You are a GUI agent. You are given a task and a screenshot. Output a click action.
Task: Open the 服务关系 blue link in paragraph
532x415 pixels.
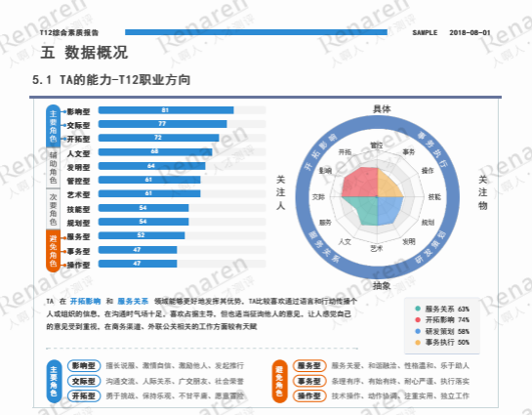(x=133, y=302)
